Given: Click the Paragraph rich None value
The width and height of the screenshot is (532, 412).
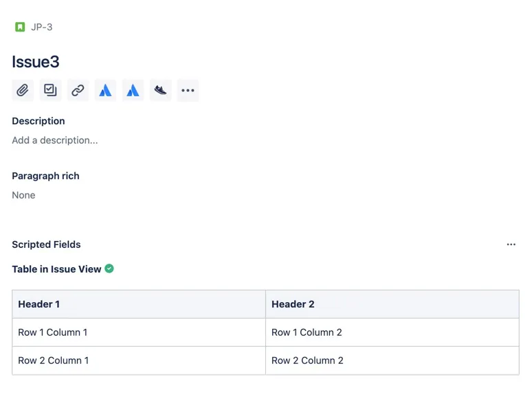Looking at the screenshot, I should (23, 195).
